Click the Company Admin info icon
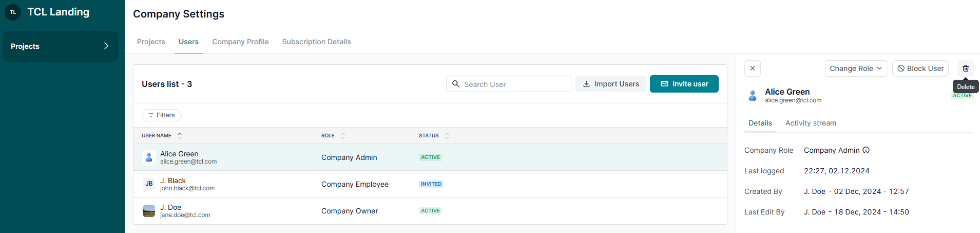 click(x=866, y=150)
